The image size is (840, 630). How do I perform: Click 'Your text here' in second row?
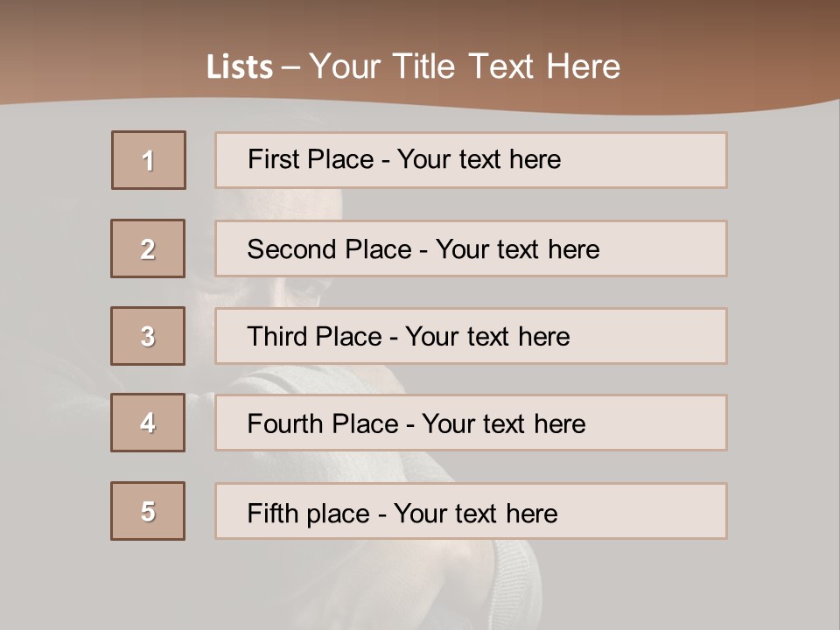coord(517,249)
